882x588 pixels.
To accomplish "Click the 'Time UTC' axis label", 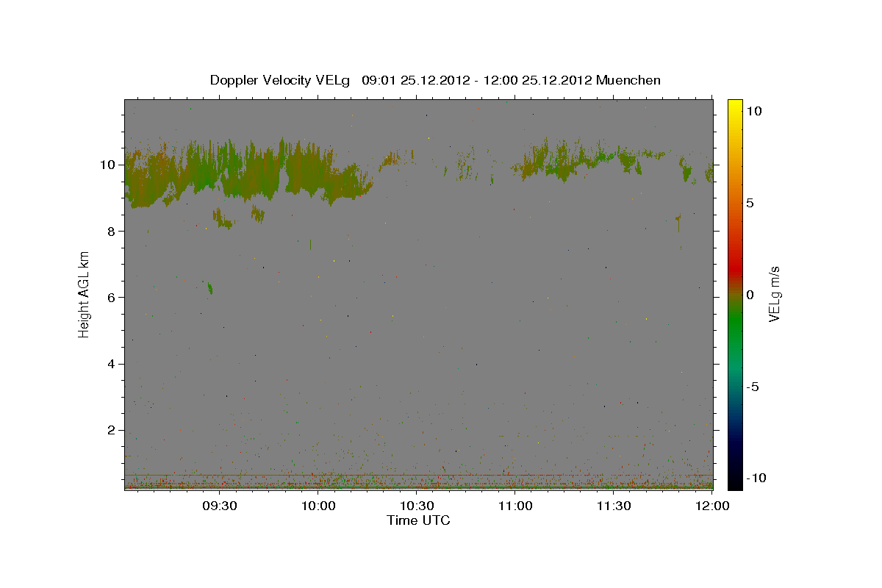I will pyautogui.click(x=418, y=520).
